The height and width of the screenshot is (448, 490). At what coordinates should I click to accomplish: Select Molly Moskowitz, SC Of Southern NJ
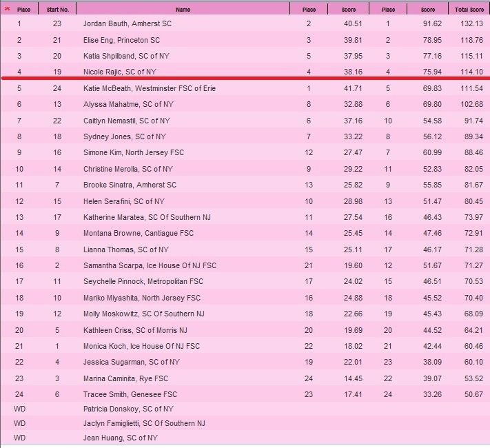click(144, 314)
